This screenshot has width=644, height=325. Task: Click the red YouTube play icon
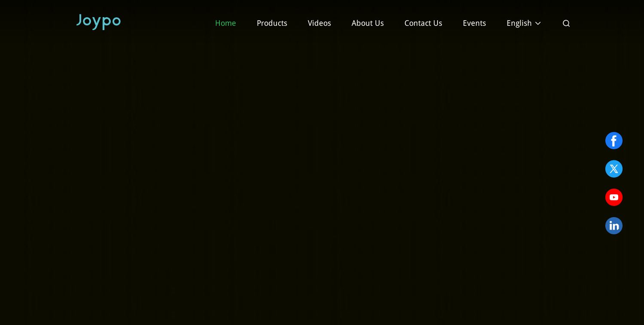[614, 197]
